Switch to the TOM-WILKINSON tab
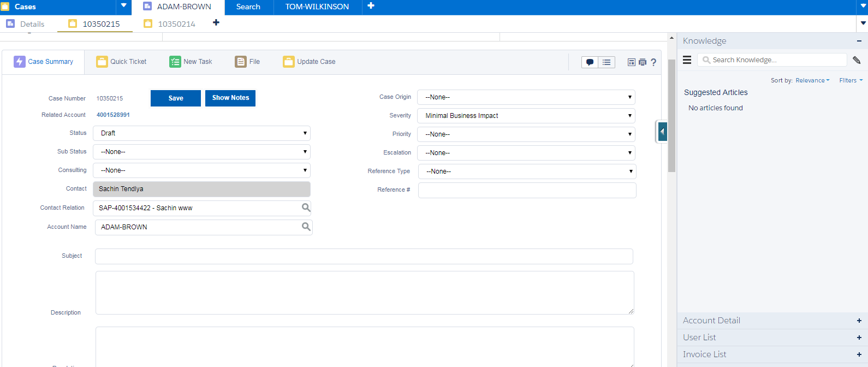Viewport: 868px width, 367px height. point(317,7)
